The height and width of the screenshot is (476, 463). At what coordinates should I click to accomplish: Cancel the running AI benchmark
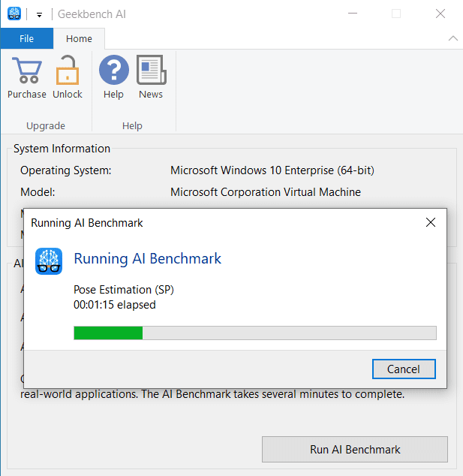404,369
